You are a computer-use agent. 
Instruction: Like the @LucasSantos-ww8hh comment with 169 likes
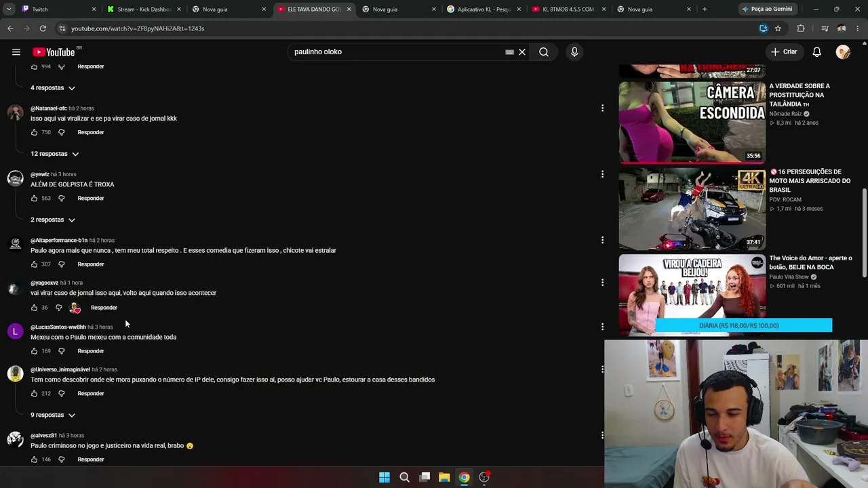tap(34, 351)
